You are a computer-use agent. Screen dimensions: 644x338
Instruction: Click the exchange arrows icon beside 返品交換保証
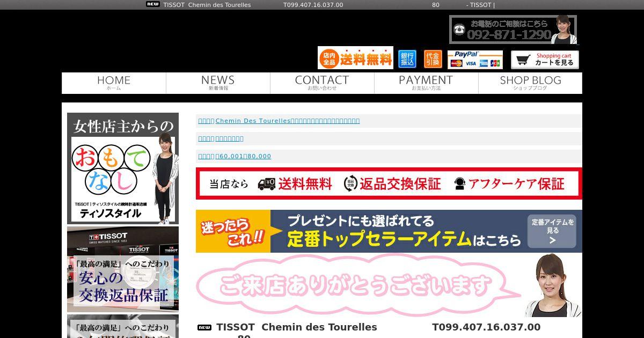click(350, 183)
